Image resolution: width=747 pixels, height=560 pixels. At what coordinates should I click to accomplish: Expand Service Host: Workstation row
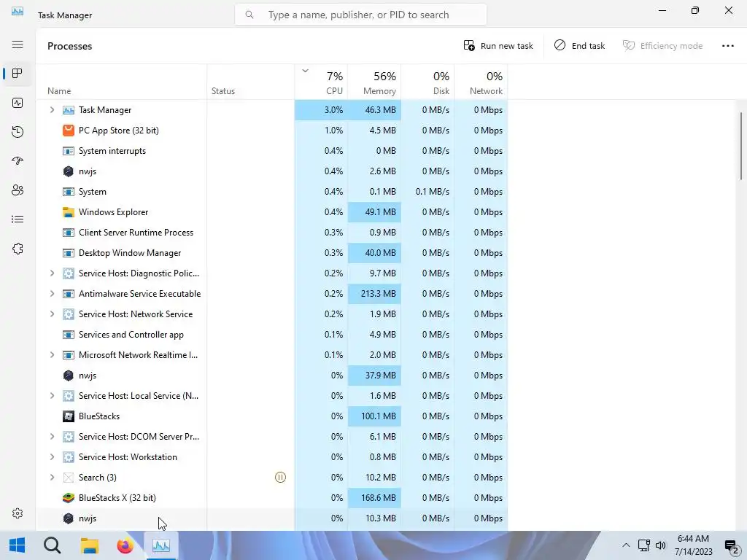coord(52,457)
